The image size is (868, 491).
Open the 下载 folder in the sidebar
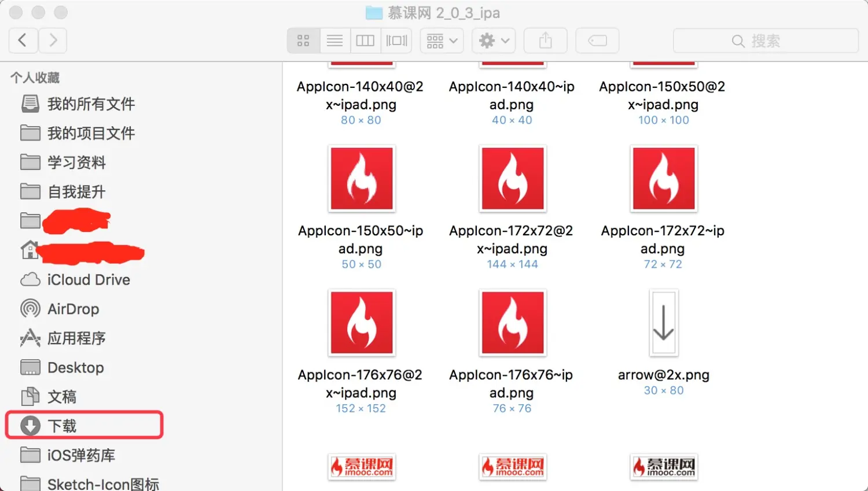point(61,425)
